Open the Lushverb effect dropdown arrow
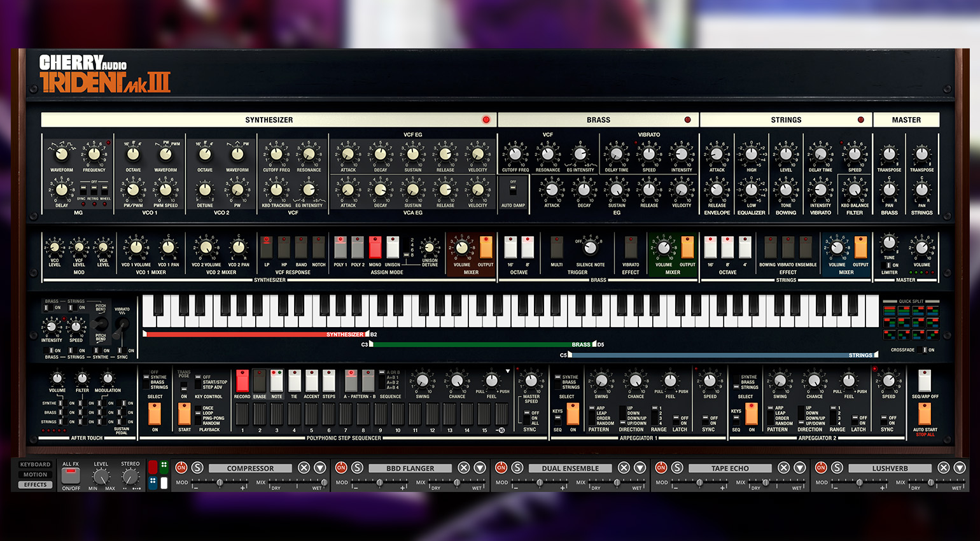Image resolution: width=980 pixels, height=541 pixels. click(960, 468)
